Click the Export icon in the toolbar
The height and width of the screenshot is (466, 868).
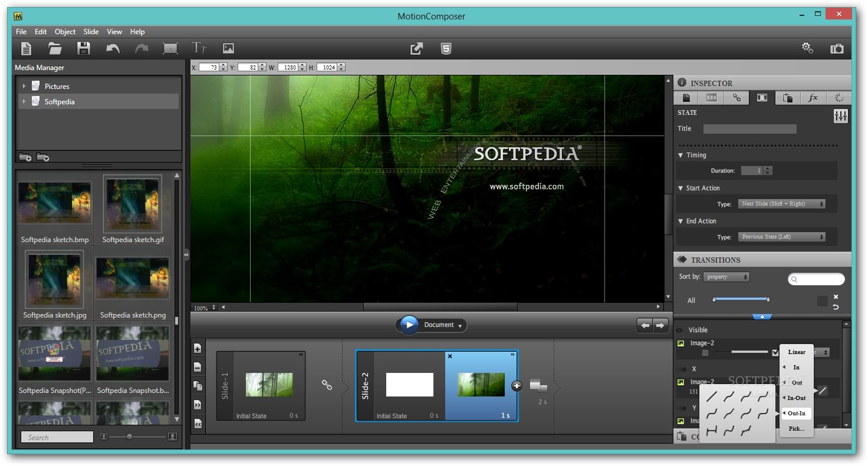(x=417, y=49)
